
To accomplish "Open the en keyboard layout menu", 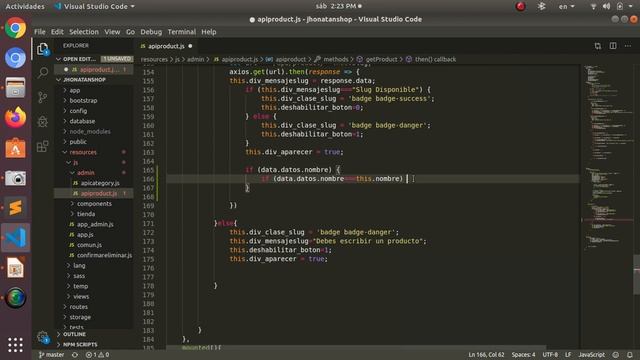I will pos(566,7).
